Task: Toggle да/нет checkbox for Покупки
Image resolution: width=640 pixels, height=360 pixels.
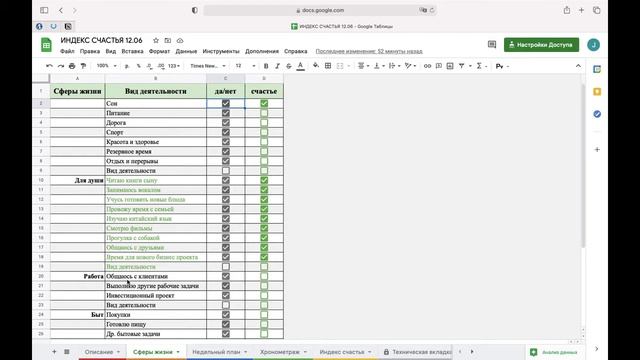Action: 226,315
